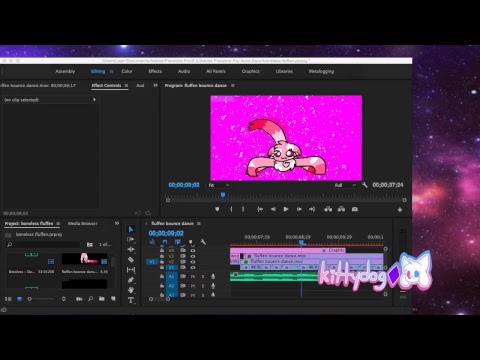Add marker in timeline panel
Image resolution: width=480 pixels, height=360 pixels.
point(191,242)
